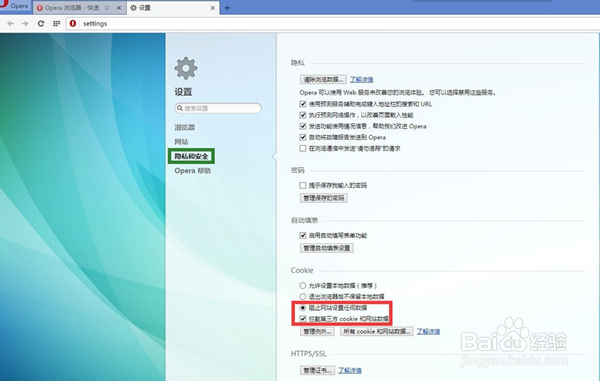Open 了解详情 link next to 管理证书
Screen dimensions: 600x381
click(350, 370)
